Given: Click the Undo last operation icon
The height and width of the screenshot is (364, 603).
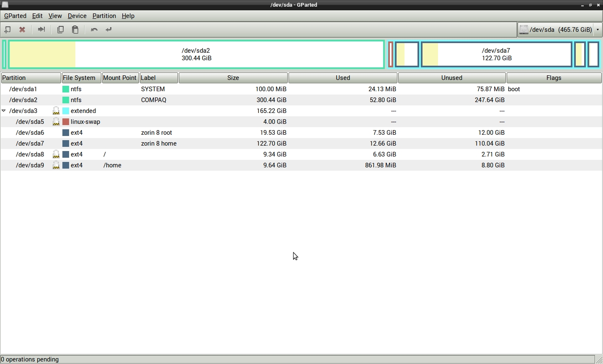Looking at the screenshot, I should 94,30.
